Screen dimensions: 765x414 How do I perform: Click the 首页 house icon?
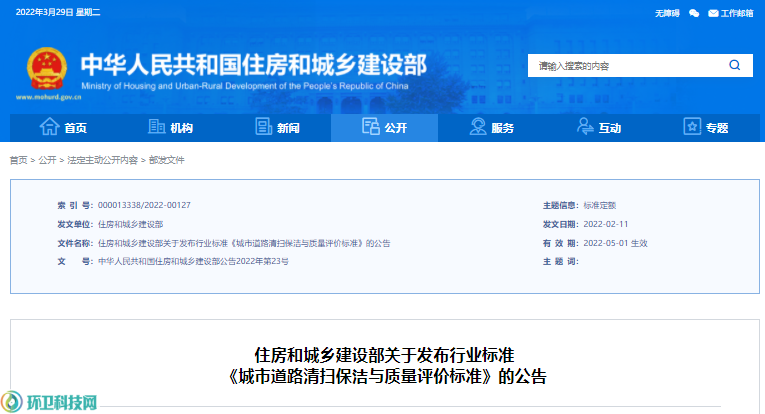coord(49,127)
